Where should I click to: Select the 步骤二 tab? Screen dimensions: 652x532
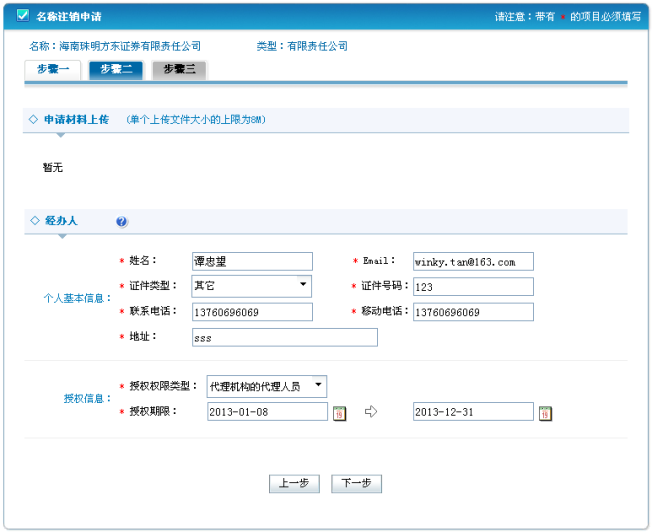tap(116, 69)
